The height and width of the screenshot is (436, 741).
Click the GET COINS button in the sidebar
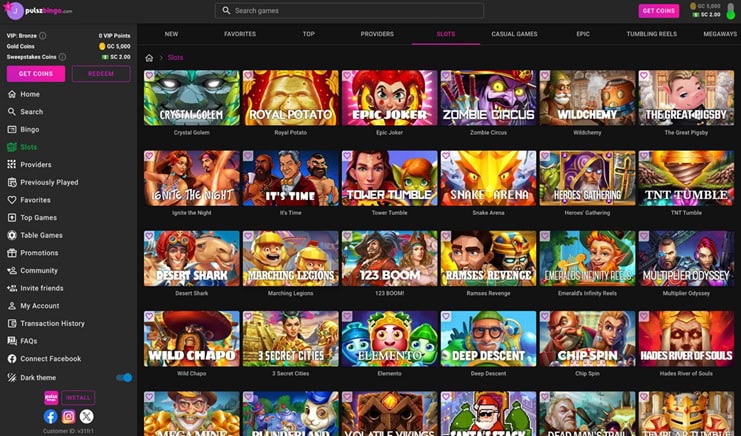point(36,74)
